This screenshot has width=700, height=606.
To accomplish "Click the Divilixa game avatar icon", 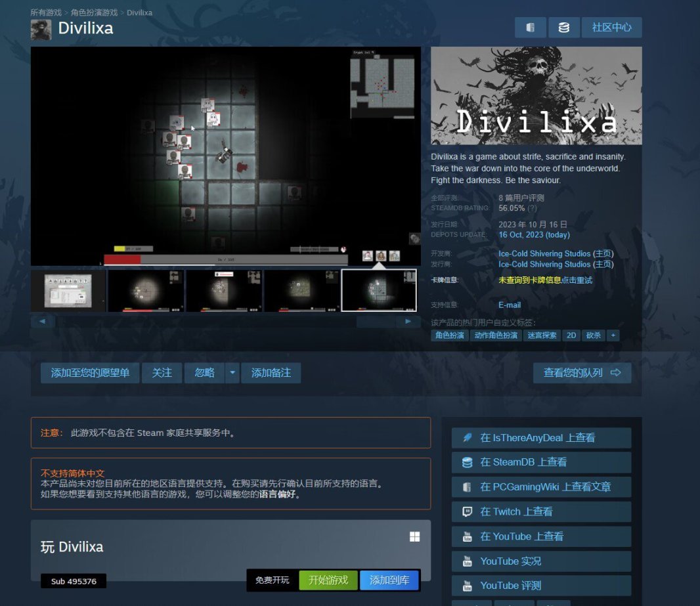I will tap(41, 30).
